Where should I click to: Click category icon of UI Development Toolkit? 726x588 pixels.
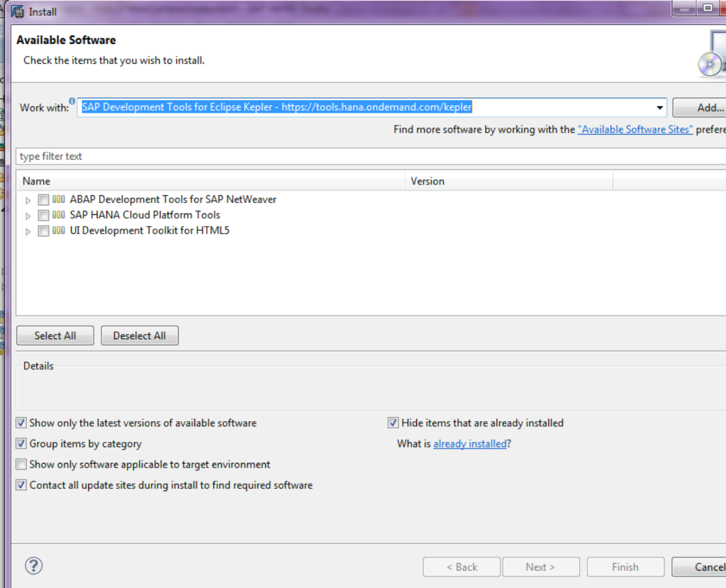58,231
